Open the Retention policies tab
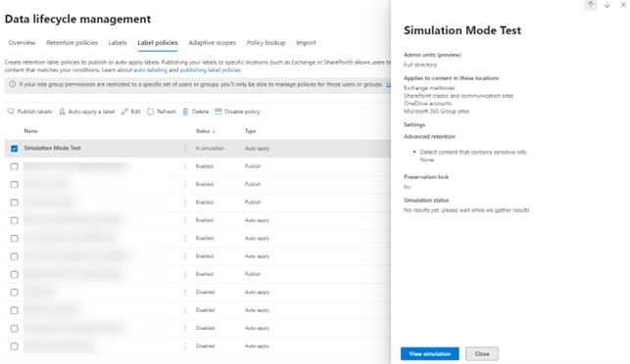This screenshot has height=364, width=630. pos(72,42)
